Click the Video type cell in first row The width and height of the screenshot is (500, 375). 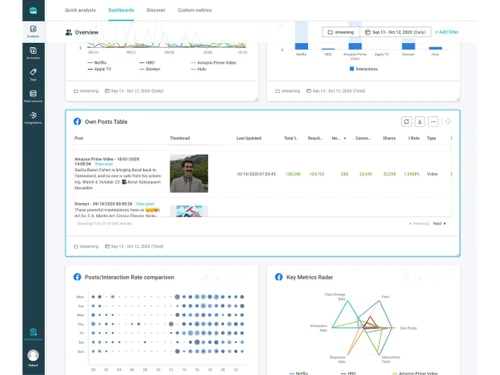[432, 174]
